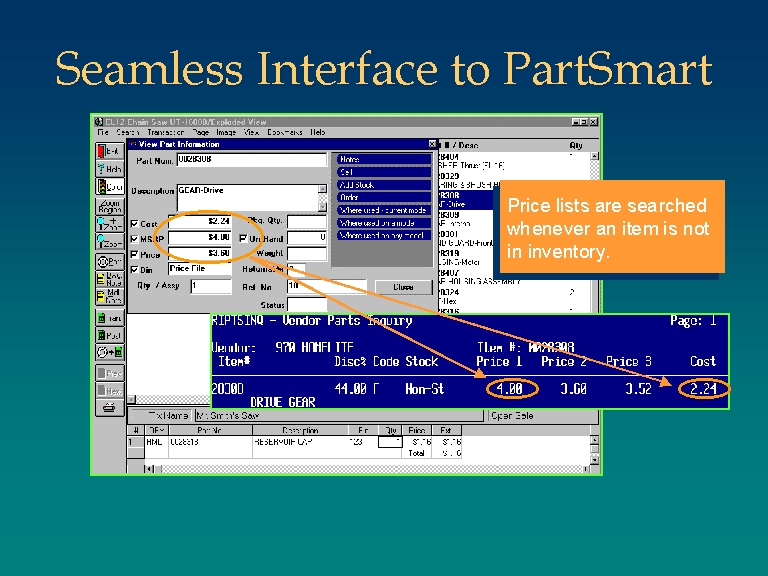Viewport: 768px width, 576px height.
Task: Select the Zoom Region tool
Action: (110, 206)
